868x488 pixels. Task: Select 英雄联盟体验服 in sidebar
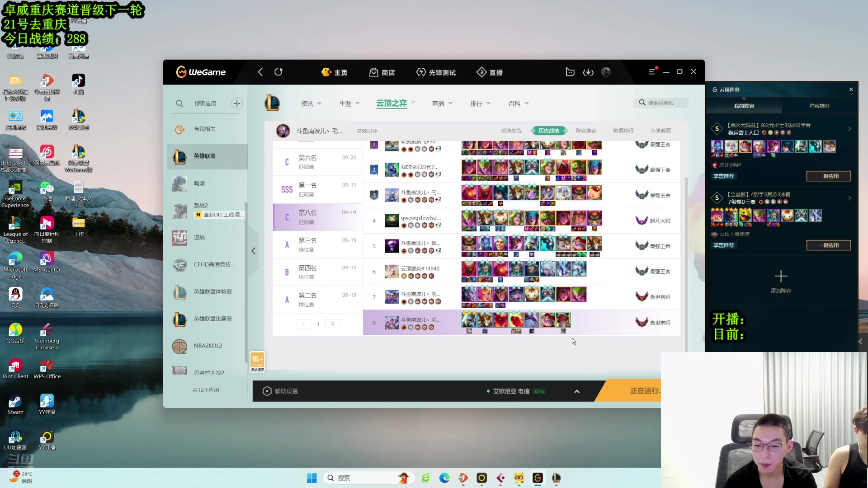pyautogui.click(x=207, y=292)
